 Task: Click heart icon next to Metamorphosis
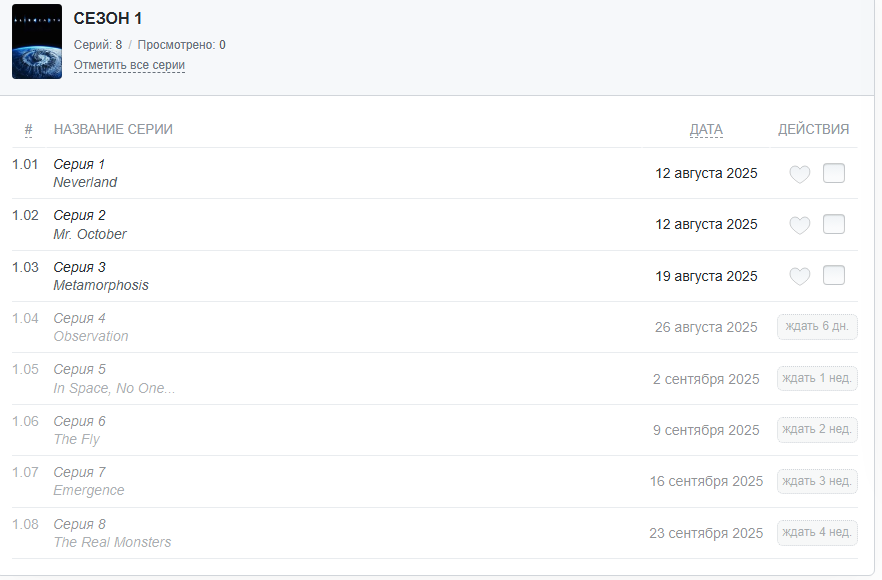coord(799,276)
